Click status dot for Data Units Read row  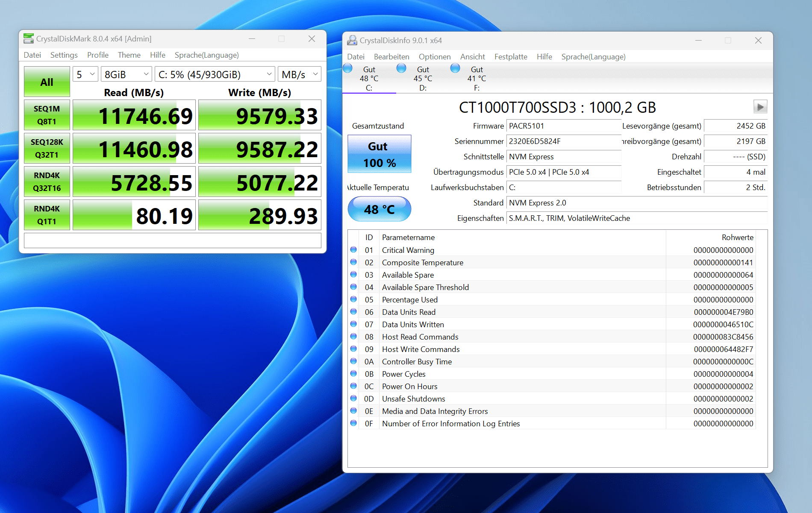coord(353,311)
